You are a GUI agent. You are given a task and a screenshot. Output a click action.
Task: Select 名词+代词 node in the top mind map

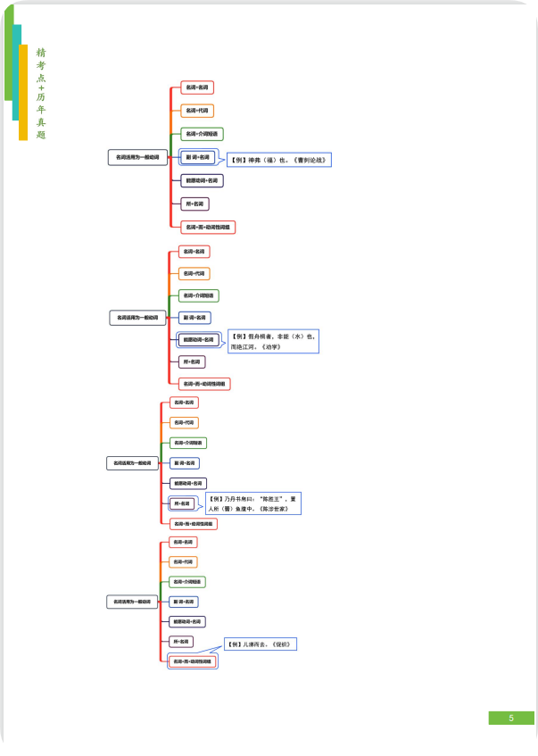tap(197, 111)
